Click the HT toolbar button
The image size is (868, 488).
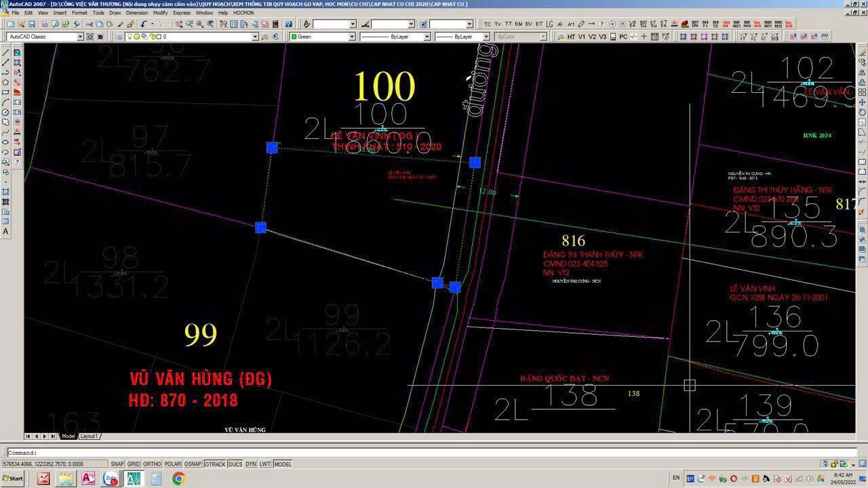point(571,37)
